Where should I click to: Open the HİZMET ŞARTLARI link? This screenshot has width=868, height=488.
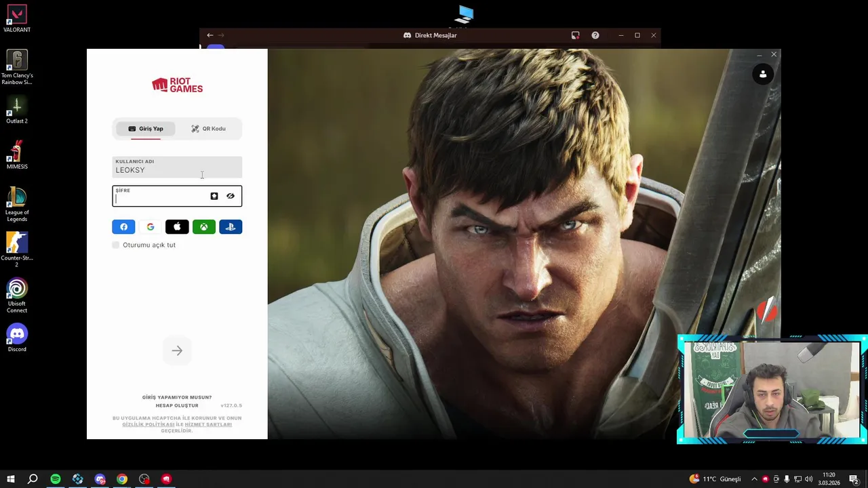[x=208, y=424]
